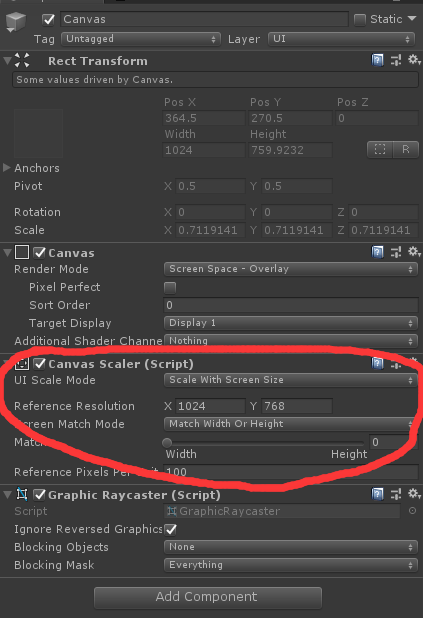Toggle blueprint mode button in Rect Transform
The height and width of the screenshot is (618, 423).
pyautogui.click(x=380, y=150)
